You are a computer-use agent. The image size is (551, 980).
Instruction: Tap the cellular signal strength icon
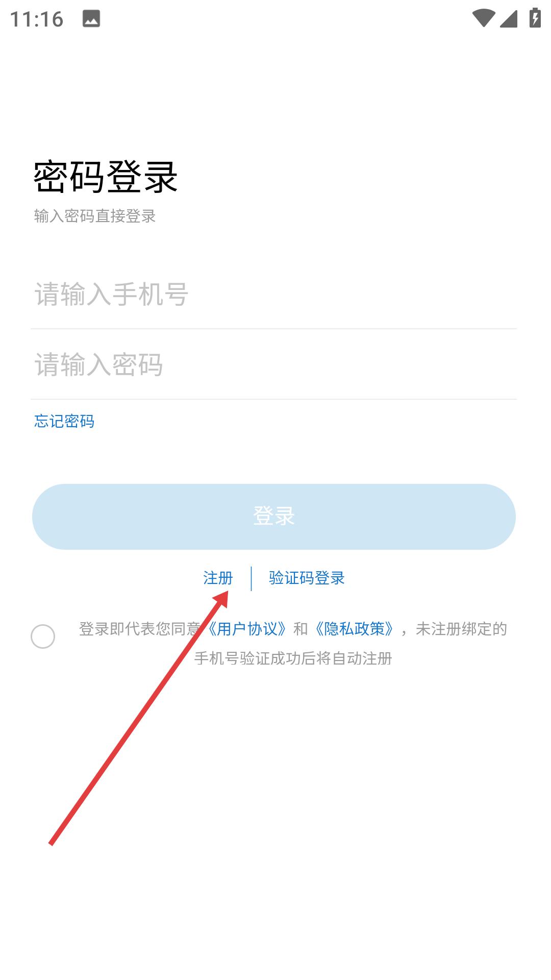(x=508, y=18)
